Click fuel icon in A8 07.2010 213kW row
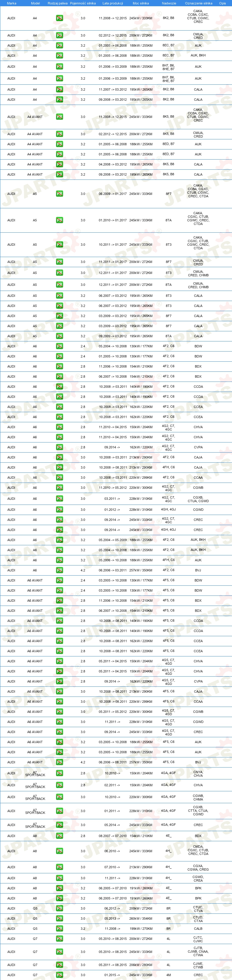This screenshot has width=232, height=980. pyautogui.click(x=59, y=867)
